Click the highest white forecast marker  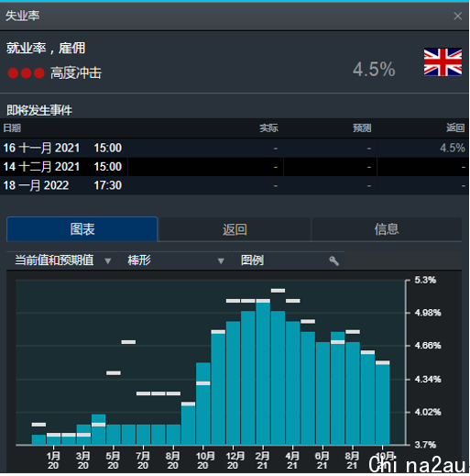click(278, 291)
